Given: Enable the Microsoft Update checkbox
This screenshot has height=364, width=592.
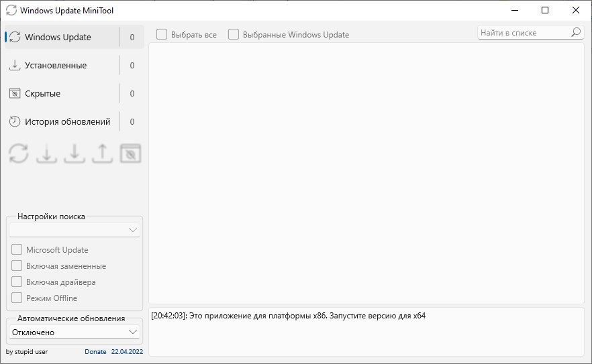Looking at the screenshot, I should (17, 249).
